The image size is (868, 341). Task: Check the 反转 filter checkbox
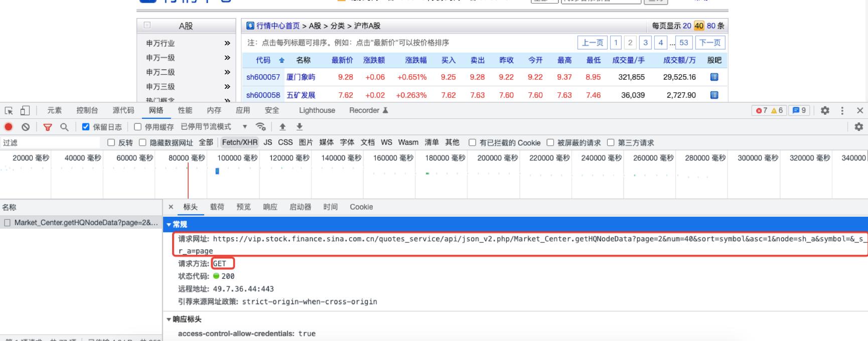[111, 142]
